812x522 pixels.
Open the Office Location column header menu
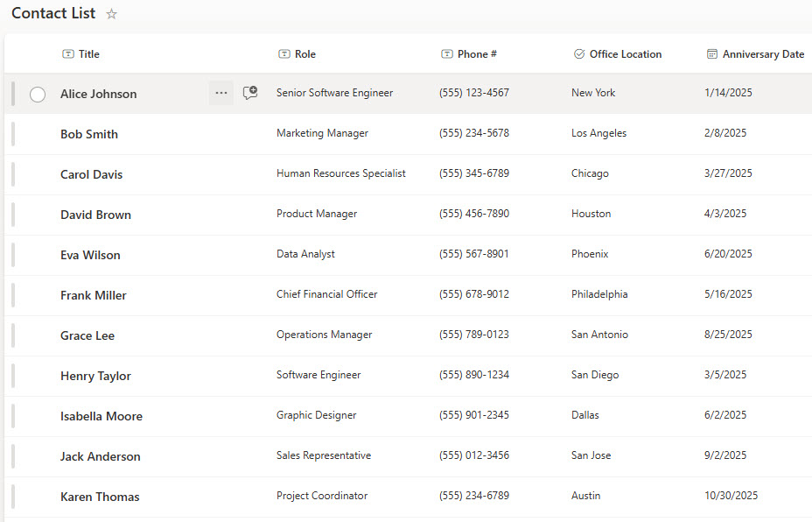[x=625, y=54]
